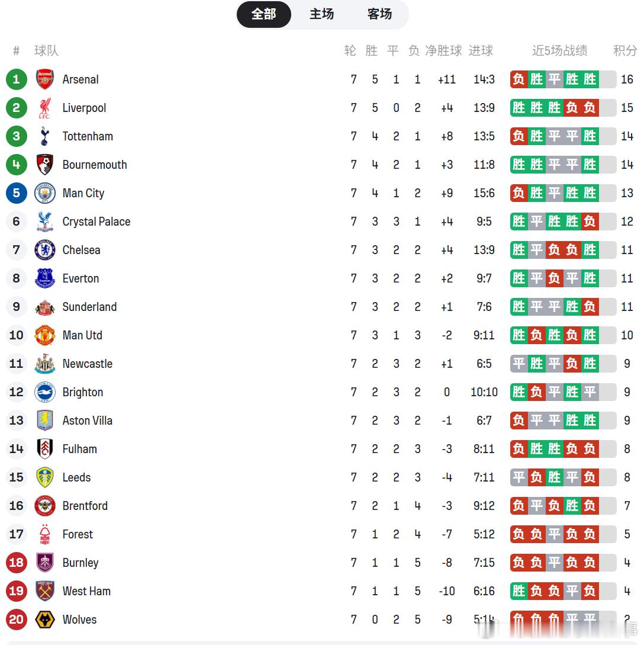The image size is (644, 645).
Task: Click the Man City club crest
Action: tap(45, 193)
